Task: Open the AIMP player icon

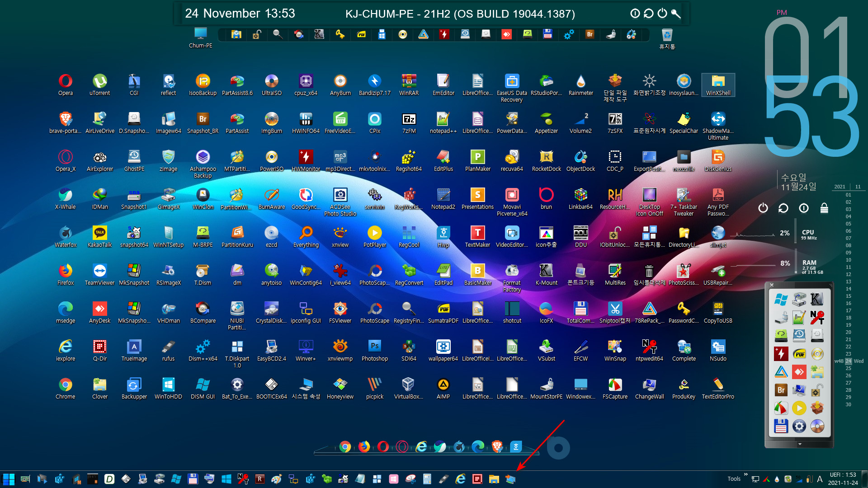Action: (443, 389)
